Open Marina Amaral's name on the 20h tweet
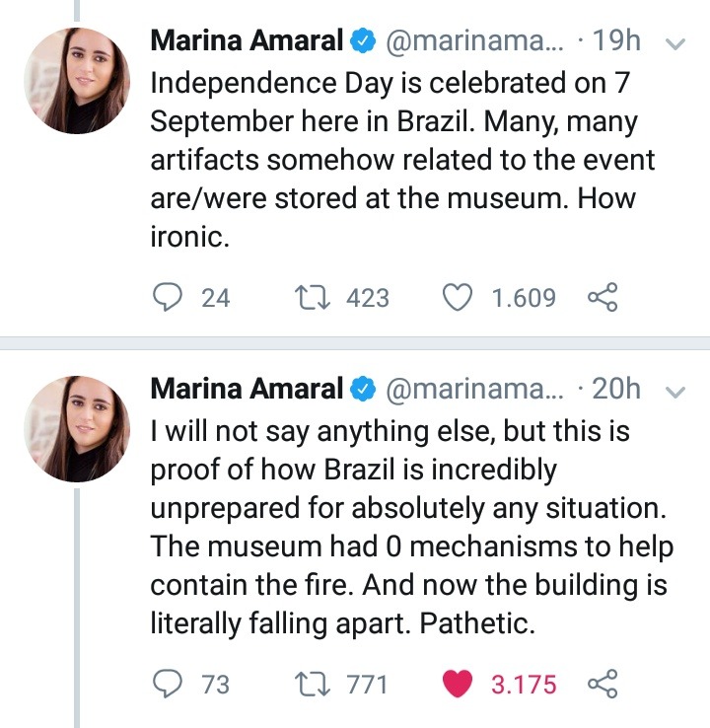The width and height of the screenshot is (710, 728). [247, 390]
